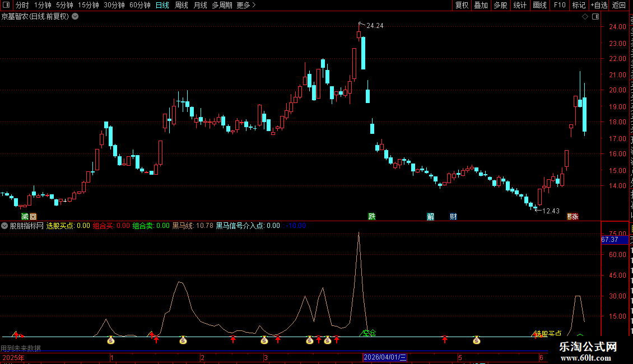Click month 5 marker on the timeline
633x364 pixels.
[460, 358]
